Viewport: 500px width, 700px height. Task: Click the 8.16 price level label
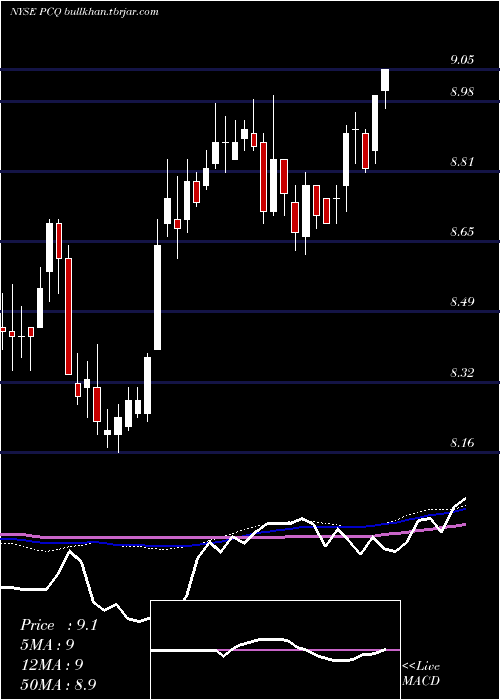tap(462, 442)
